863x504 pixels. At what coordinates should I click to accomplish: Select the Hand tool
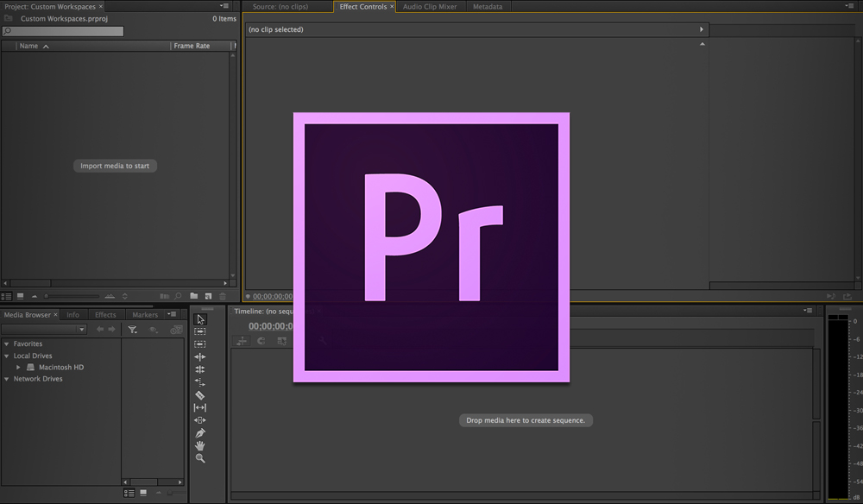coord(200,445)
